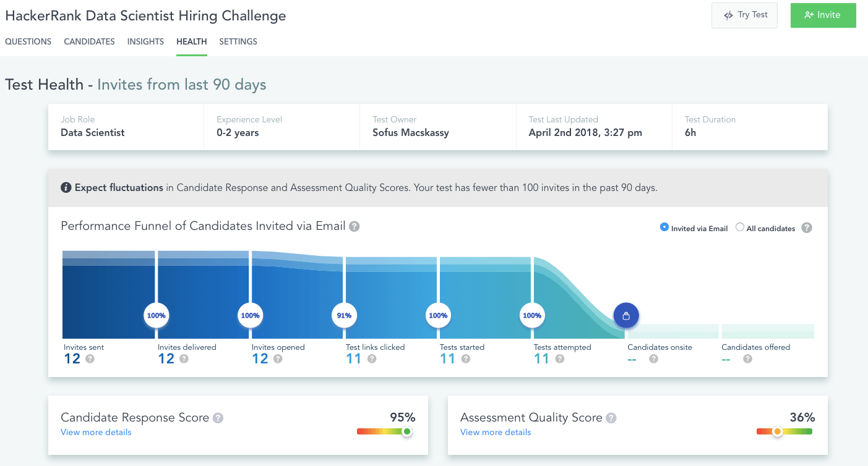868x466 pixels.
Task: Click help icon beside Invites sent count
Action: click(x=90, y=358)
